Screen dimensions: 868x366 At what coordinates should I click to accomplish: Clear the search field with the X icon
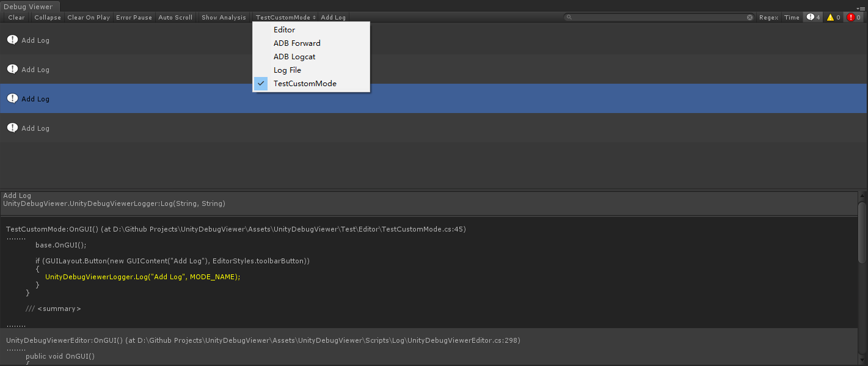tap(749, 17)
